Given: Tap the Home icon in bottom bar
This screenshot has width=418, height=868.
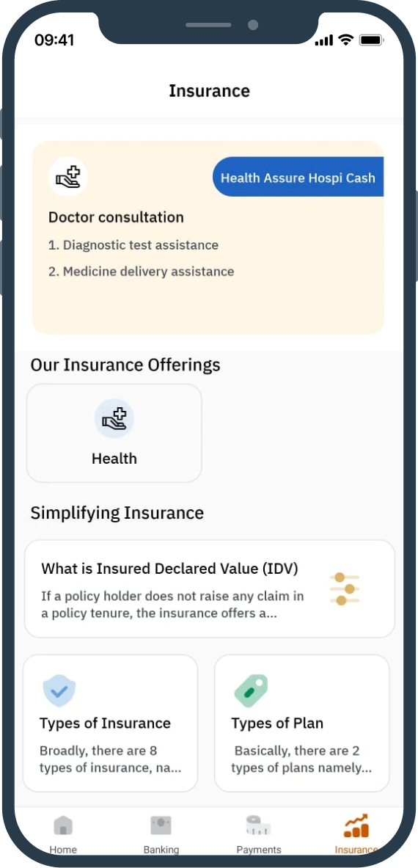Looking at the screenshot, I should pyautogui.click(x=63, y=825).
